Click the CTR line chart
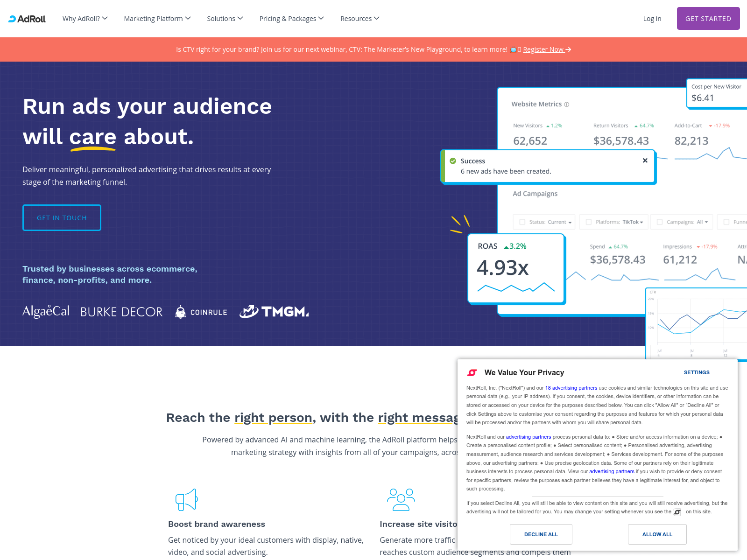This screenshot has height=560, width=747. (x=697, y=323)
